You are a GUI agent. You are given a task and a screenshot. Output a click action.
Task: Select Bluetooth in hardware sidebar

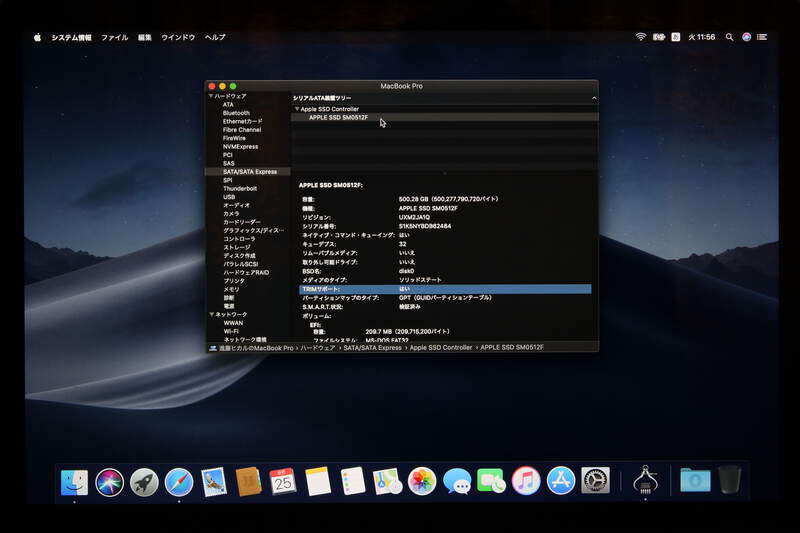(x=236, y=113)
